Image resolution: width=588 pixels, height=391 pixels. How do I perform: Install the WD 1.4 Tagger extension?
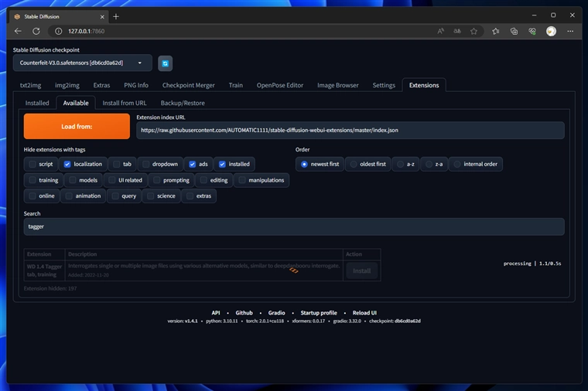click(x=361, y=270)
